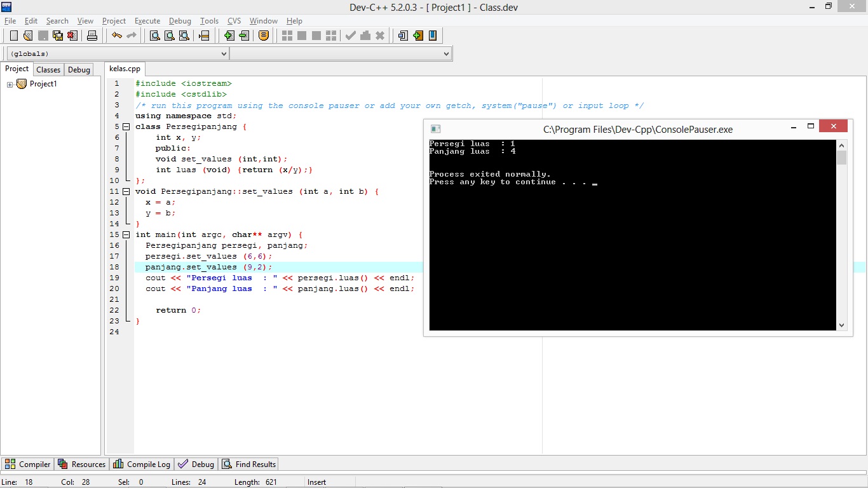Click the Undo arrow in the toolbar
The image size is (868, 488).
116,36
